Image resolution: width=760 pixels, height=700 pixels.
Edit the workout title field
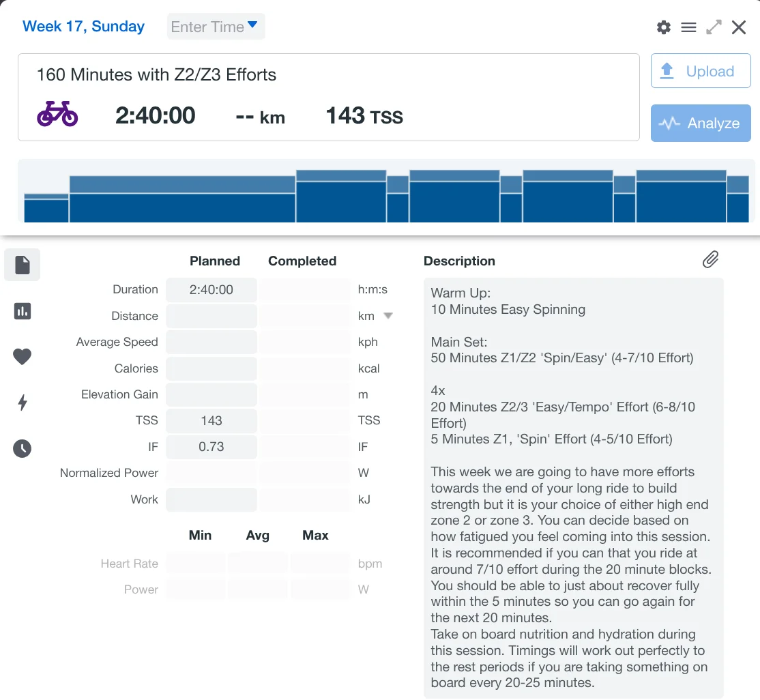156,74
